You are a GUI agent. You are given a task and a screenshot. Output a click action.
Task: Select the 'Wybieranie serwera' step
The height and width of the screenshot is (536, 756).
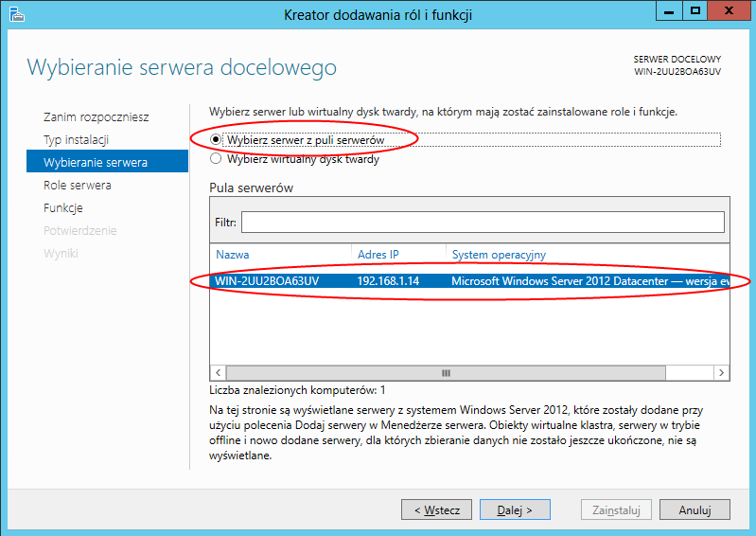click(107, 161)
